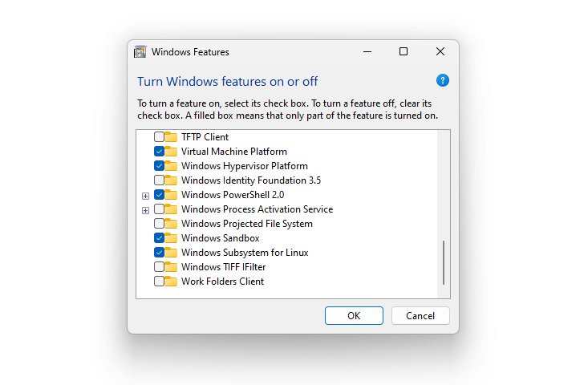Select Windows Process Activation Service label

(x=258, y=209)
